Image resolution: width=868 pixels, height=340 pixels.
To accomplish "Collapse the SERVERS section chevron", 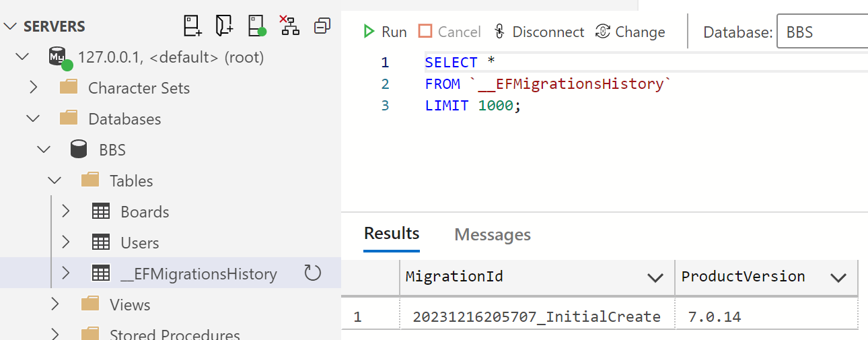I will (11, 26).
